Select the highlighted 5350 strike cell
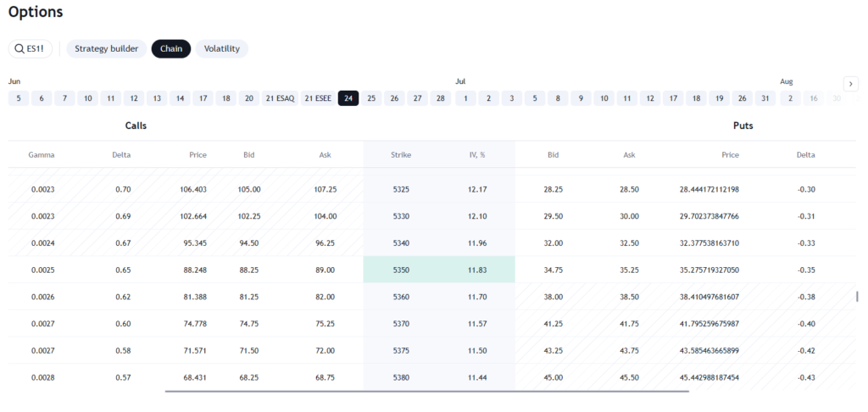 click(401, 270)
